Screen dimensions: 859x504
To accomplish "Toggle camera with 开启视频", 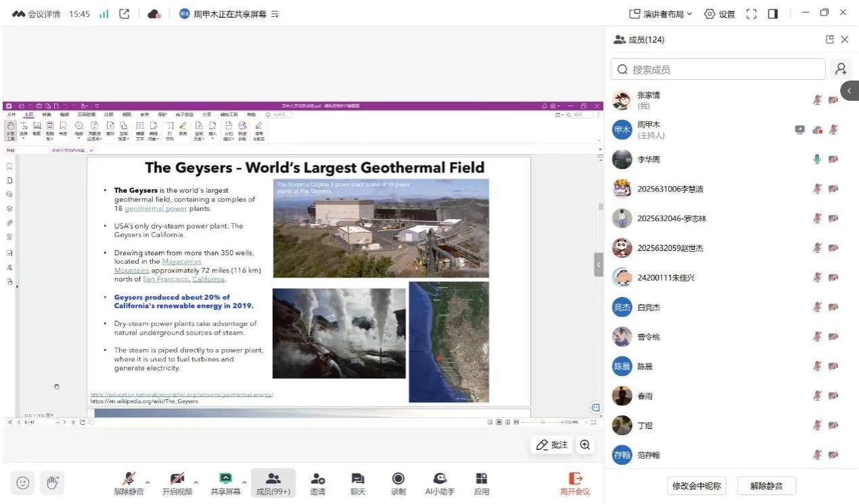I will point(177,483).
